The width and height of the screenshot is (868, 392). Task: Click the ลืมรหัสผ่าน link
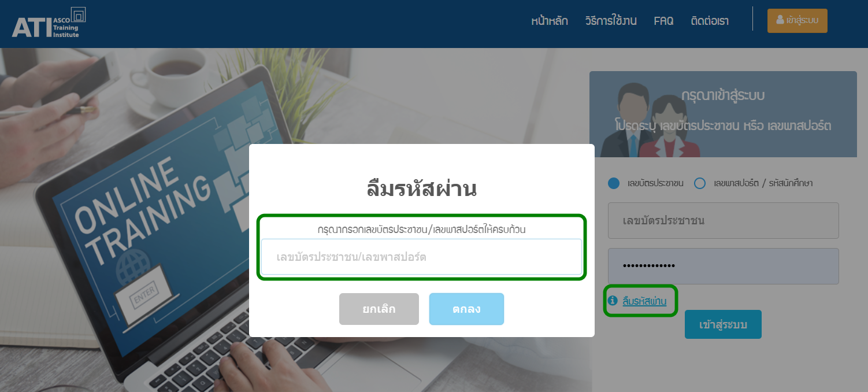[x=644, y=301]
